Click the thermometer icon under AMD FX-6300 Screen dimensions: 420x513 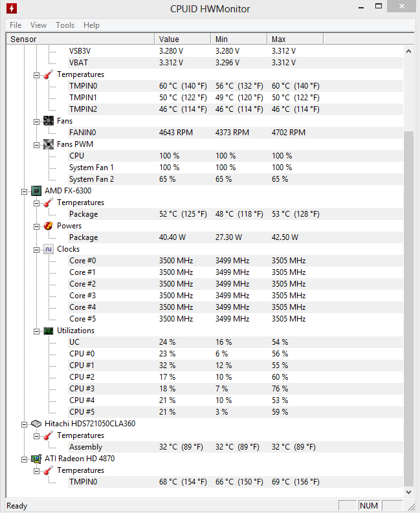49,202
